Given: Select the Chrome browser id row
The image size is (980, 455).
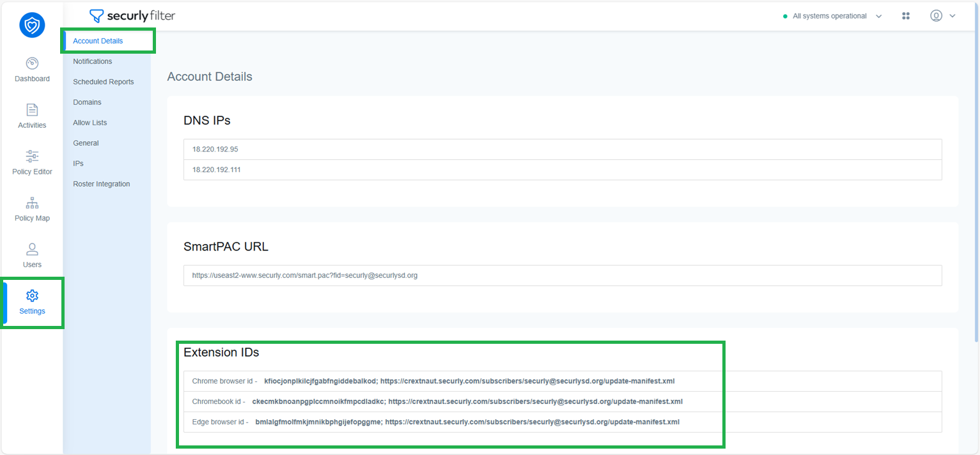Looking at the screenshot, I should pos(563,382).
